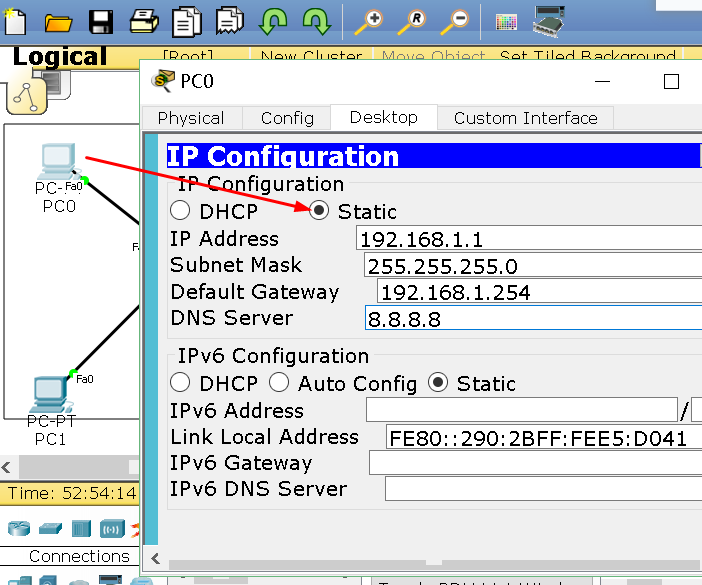This screenshot has width=702, height=585.
Task: Click the logical workspace topology icon
Action: [x=27, y=95]
